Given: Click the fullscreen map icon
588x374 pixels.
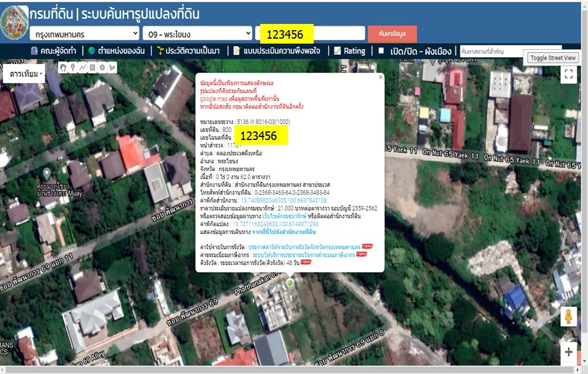Looking at the screenshot, I should [x=568, y=74].
